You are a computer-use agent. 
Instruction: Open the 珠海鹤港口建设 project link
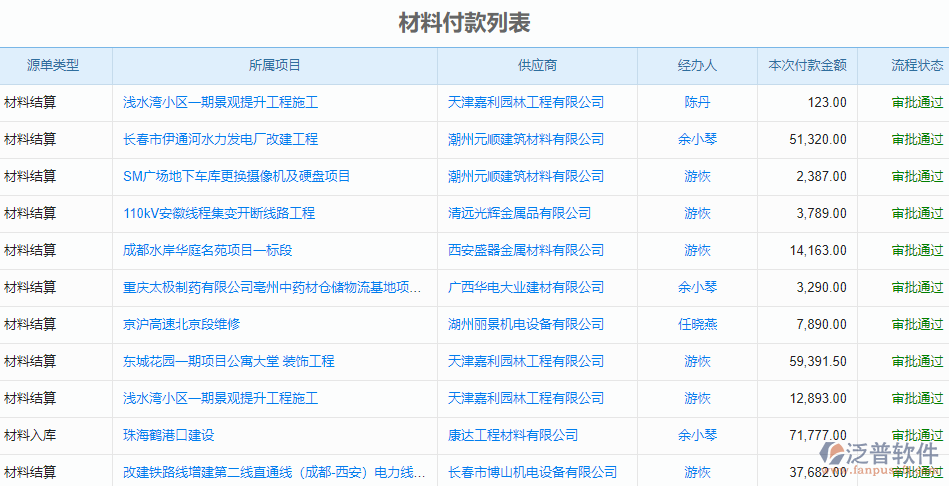coord(168,435)
